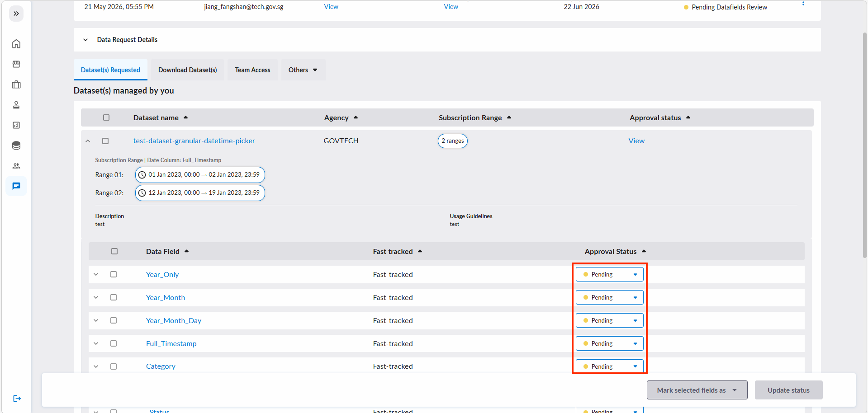Switch to Team Access tab
The height and width of the screenshot is (413, 868).
252,70
